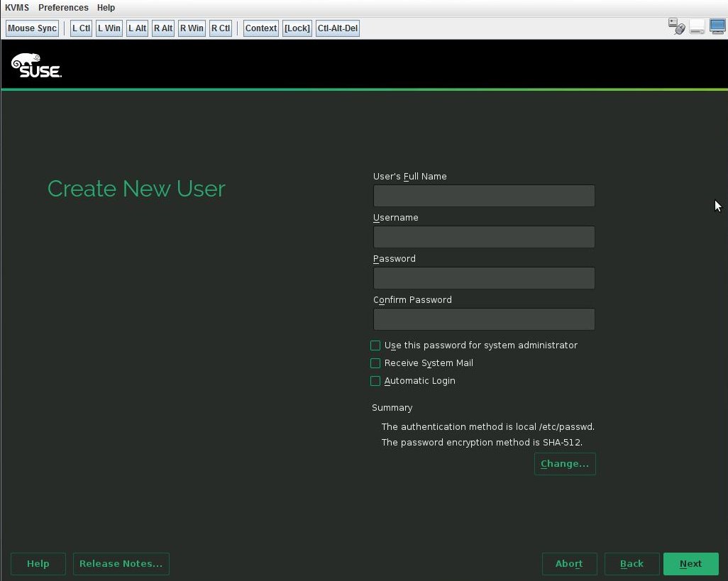Open the KVMS menu
This screenshot has width=728, height=581.
point(16,7)
